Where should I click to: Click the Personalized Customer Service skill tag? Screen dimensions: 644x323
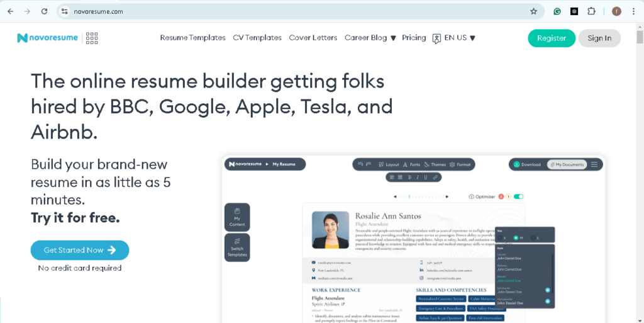(441, 298)
